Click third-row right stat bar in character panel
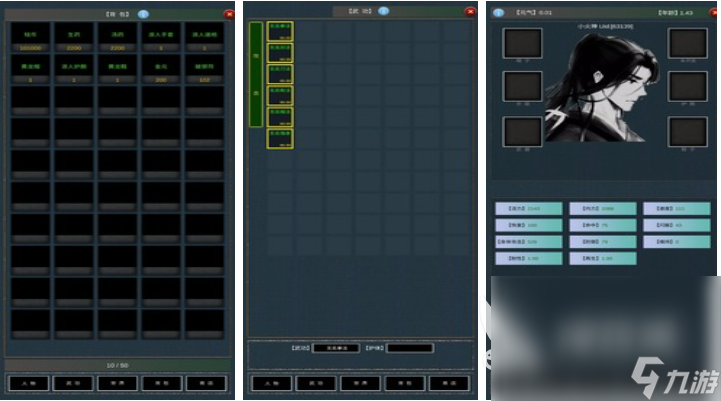Screen dimensions: 721x401 677,242
